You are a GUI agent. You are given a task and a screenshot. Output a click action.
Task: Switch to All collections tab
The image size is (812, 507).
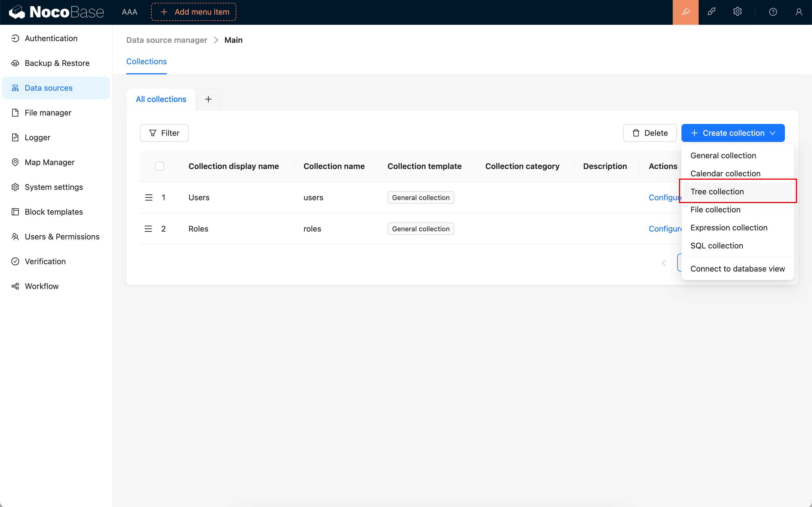coord(161,99)
